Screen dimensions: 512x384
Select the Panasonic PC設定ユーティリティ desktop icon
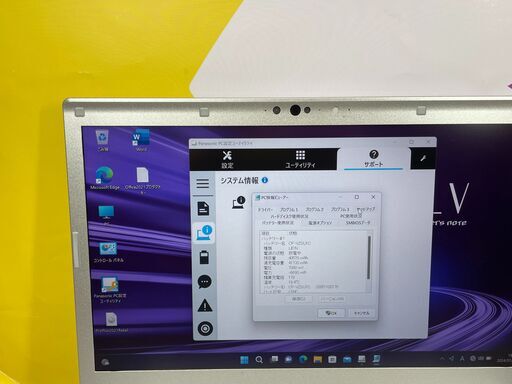coord(110,289)
